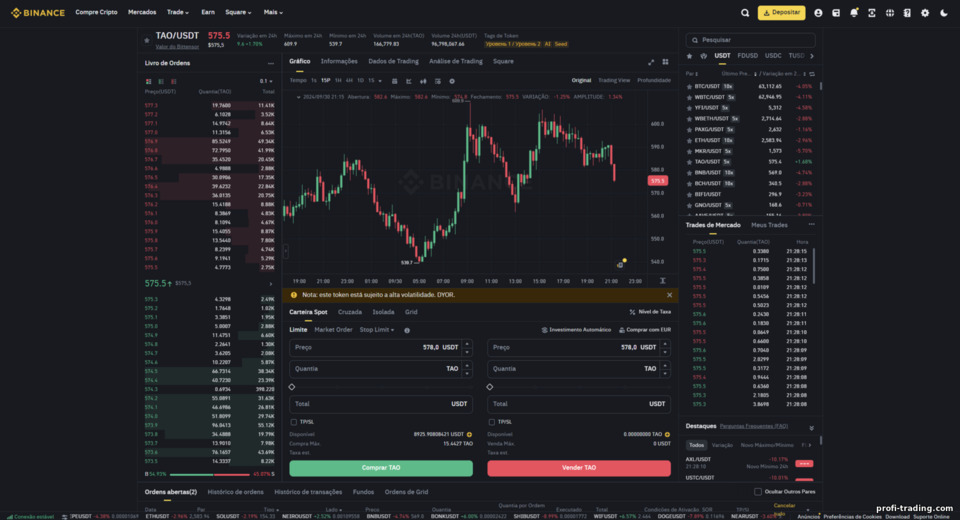Image resolution: width=960 pixels, height=520 pixels.
Task: Open the wallet icon in header
Action: [x=836, y=13]
